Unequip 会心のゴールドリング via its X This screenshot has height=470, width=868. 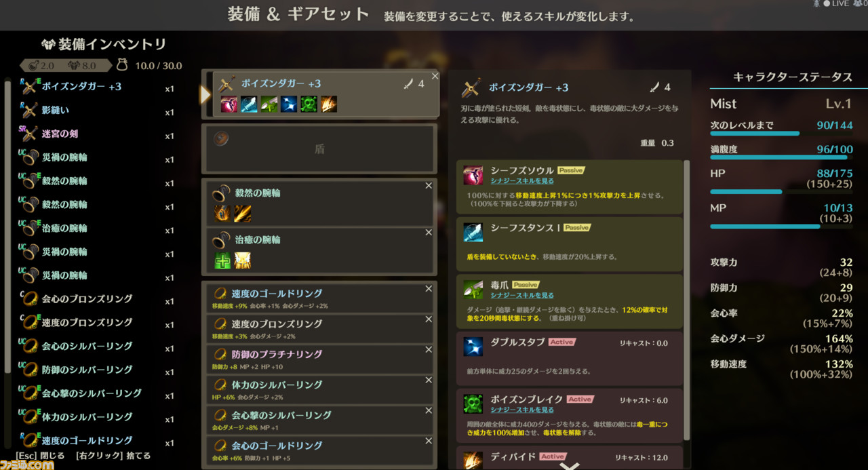429,441
